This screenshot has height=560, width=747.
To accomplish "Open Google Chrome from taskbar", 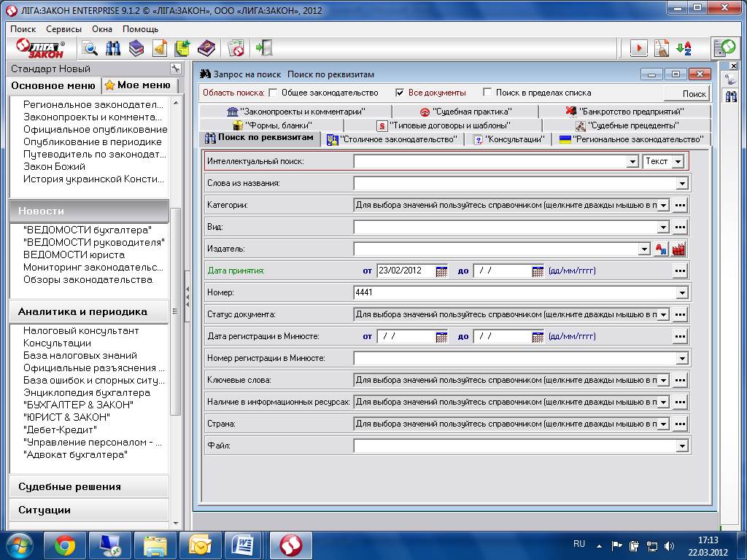I will coord(65,545).
